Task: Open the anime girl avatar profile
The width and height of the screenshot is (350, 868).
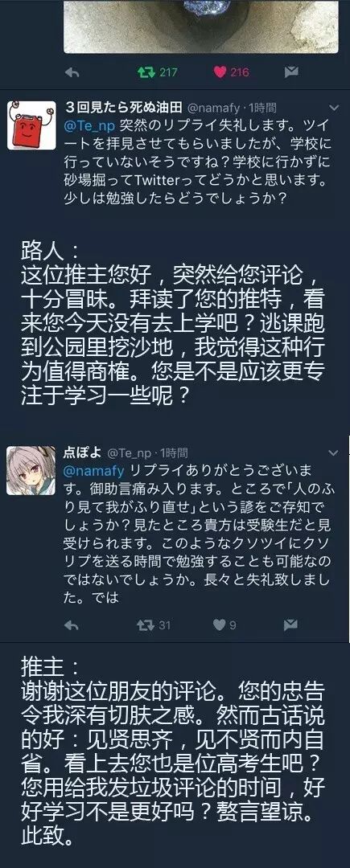Action: [31, 470]
